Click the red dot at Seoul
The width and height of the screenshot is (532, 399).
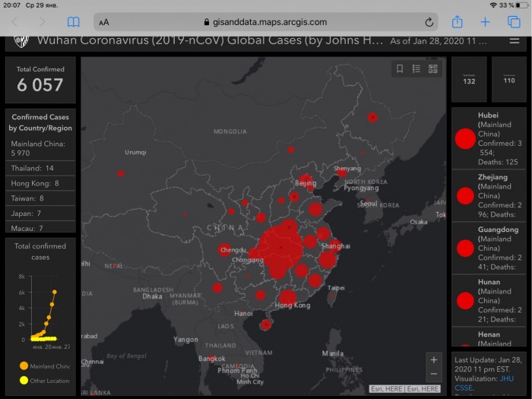click(x=367, y=201)
